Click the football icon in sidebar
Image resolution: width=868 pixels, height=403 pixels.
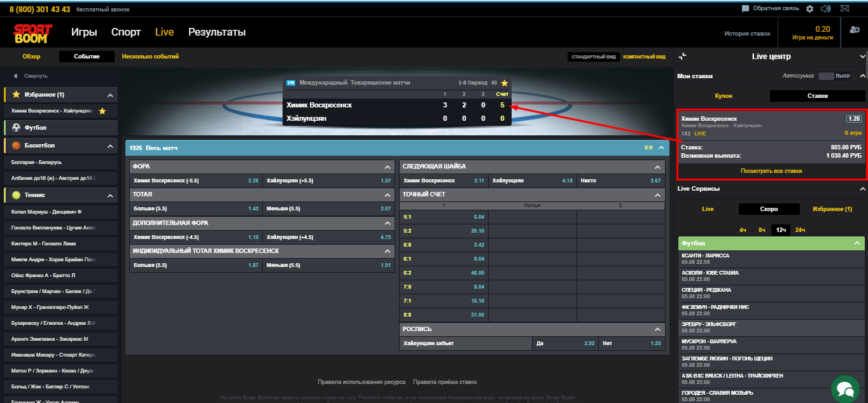16,127
